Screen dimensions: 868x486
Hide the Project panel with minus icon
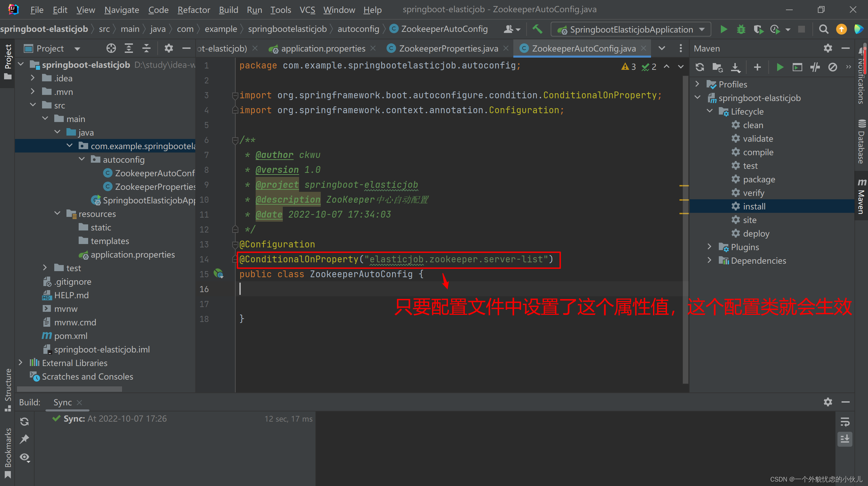point(186,48)
